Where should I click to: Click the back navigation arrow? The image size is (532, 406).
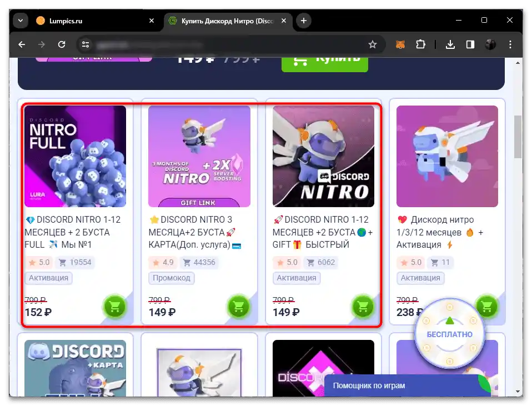tap(22, 44)
